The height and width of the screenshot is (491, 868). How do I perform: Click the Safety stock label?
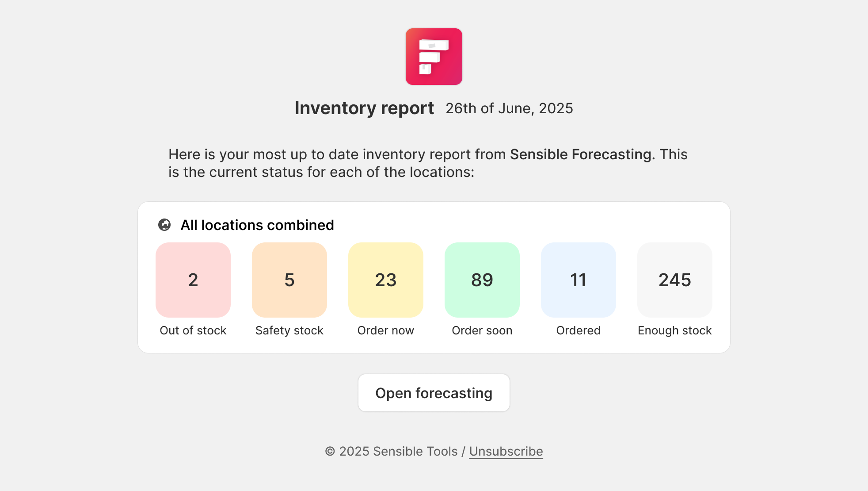pos(289,330)
